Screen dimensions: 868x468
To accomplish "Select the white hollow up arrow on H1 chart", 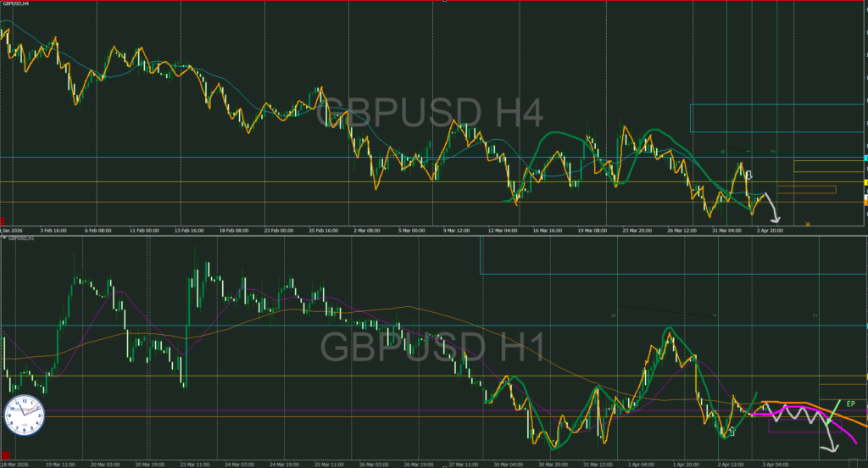I will click(732, 432).
